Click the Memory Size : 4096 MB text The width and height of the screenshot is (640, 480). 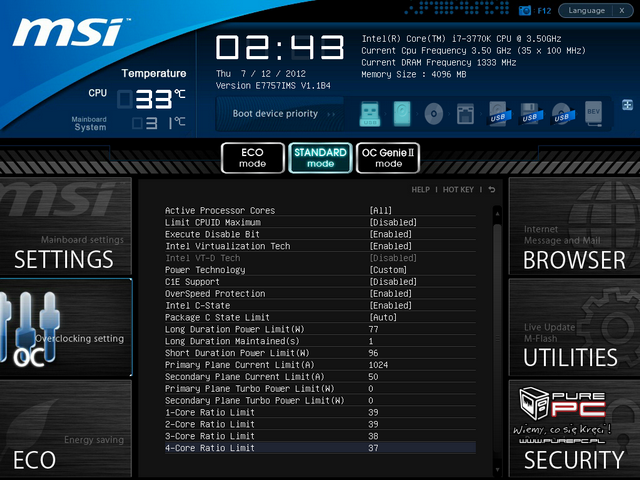413,74
